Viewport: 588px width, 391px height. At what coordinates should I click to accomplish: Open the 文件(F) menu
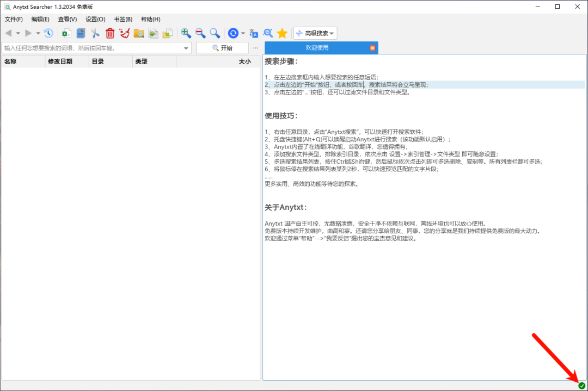[14, 19]
